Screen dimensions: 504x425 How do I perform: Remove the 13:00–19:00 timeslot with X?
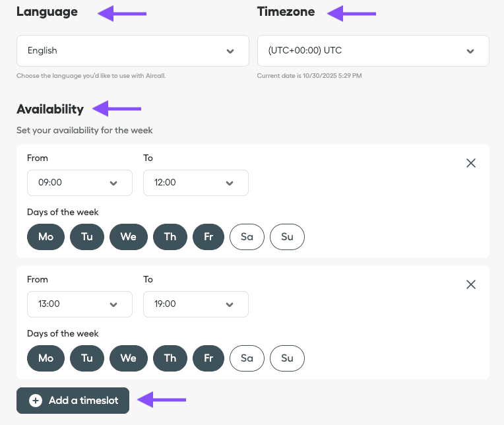click(471, 284)
